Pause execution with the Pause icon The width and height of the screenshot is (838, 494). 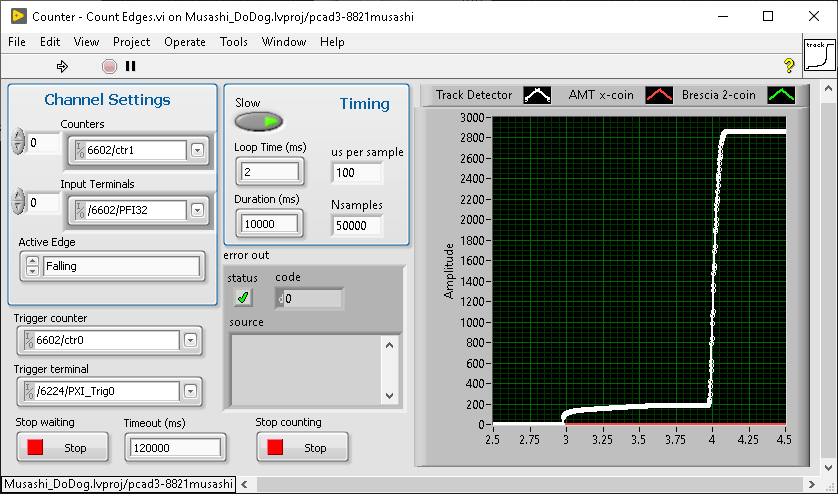pos(130,66)
